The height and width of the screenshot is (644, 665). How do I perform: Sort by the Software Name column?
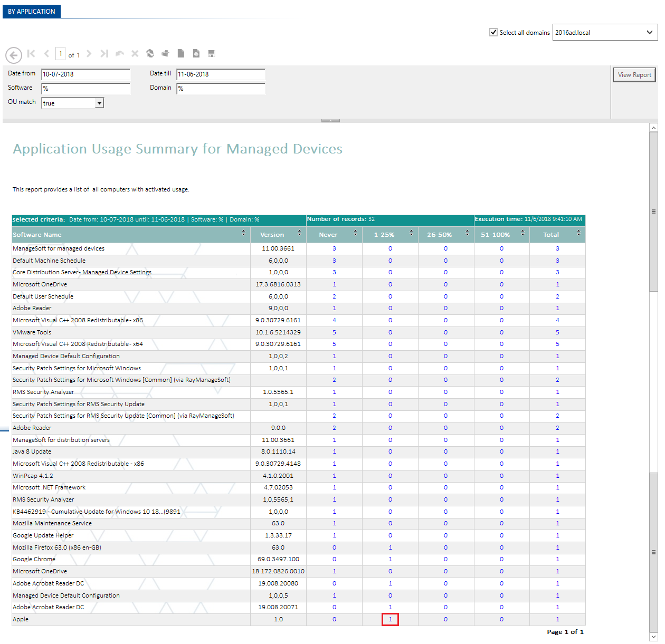(x=243, y=233)
